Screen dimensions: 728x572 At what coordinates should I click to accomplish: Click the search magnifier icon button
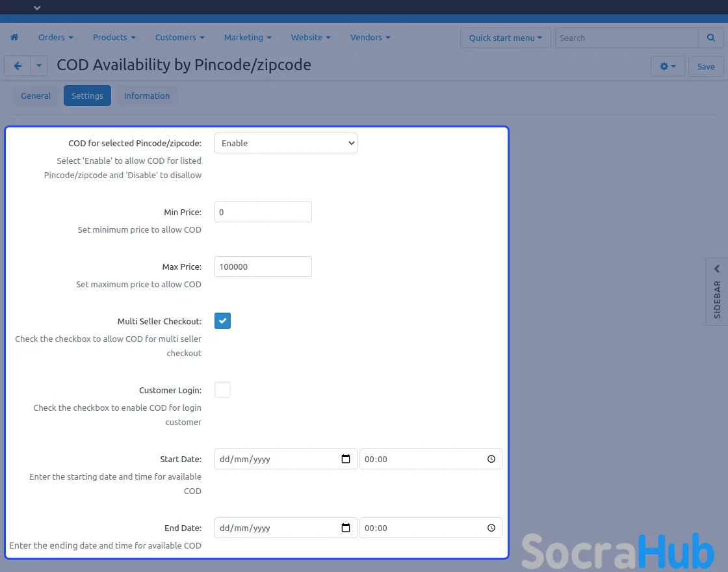pyautogui.click(x=710, y=38)
